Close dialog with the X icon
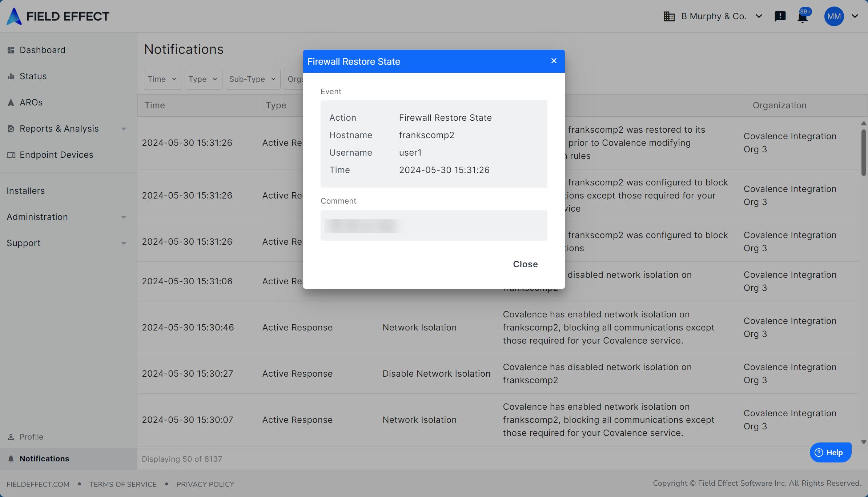868x497 pixels. [x=554, y=61]
